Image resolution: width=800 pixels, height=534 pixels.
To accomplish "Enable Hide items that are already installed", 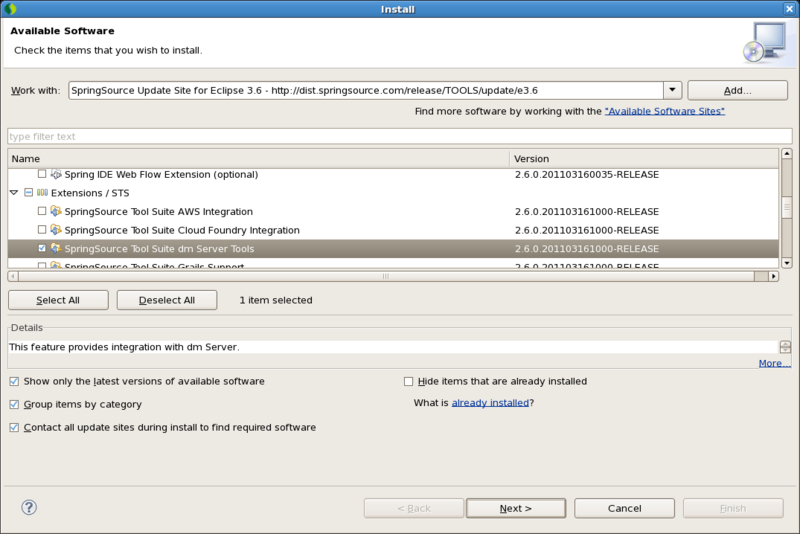I will pyautogui.click(x=408, y=382).
